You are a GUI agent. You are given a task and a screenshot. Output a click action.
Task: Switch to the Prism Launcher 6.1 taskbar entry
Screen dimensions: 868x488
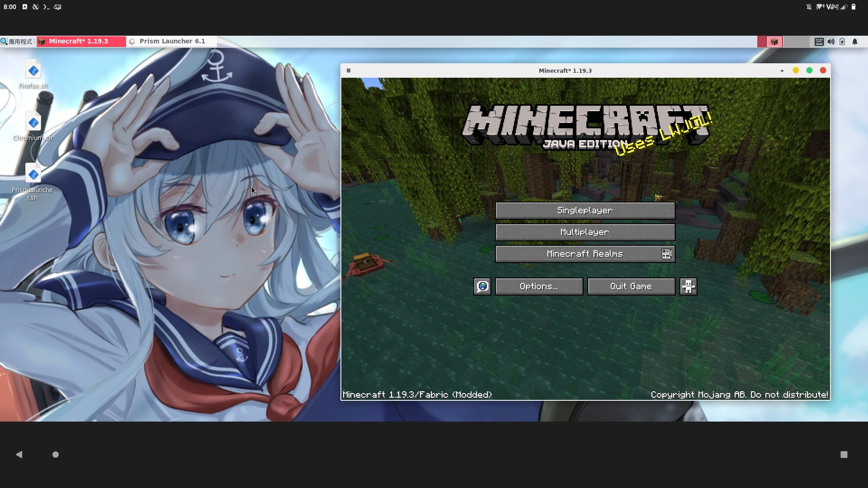pyautogui.click(x=172, y=41)
